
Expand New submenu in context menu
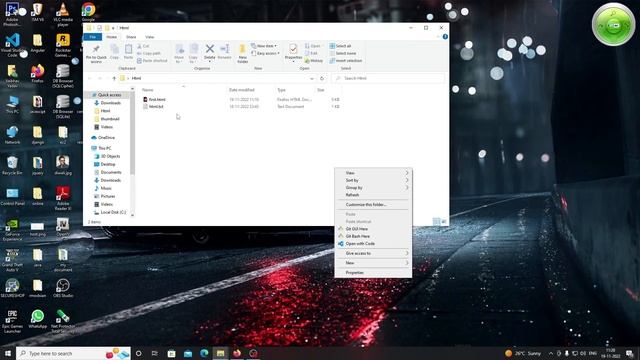373,263
